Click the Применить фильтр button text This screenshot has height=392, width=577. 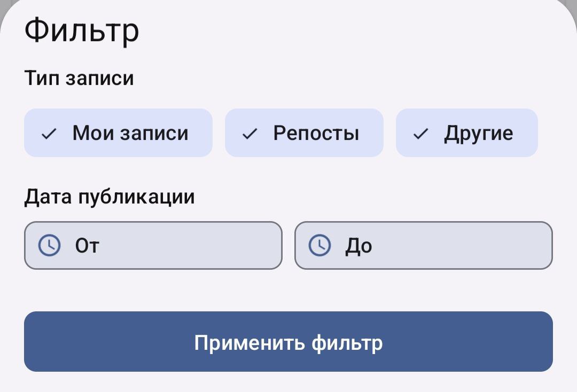(x=288, y=343)
